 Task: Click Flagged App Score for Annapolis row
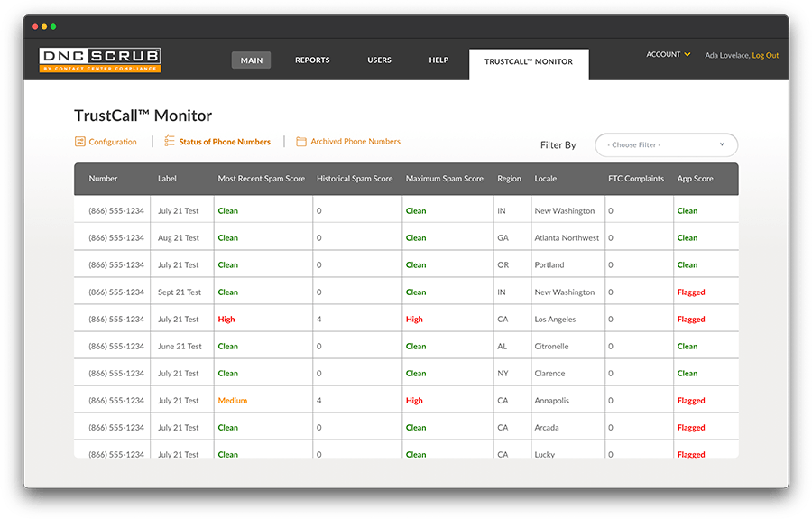[x=691, y=401]
